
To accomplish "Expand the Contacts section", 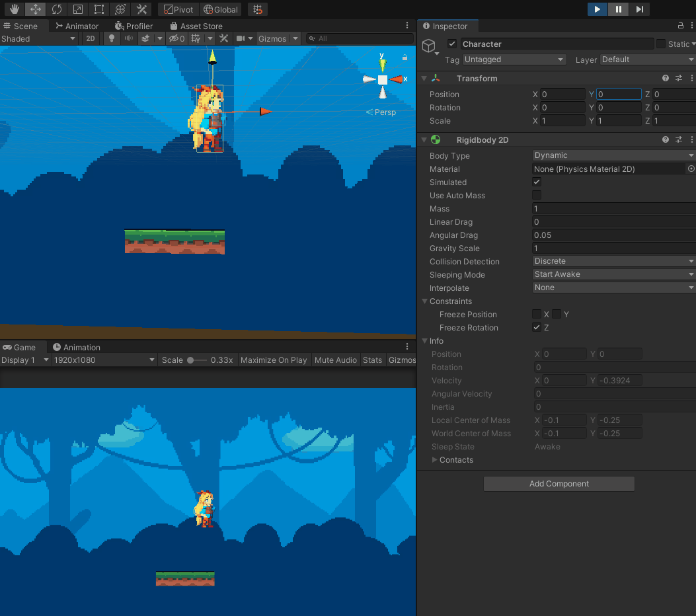I will (435, 460).
